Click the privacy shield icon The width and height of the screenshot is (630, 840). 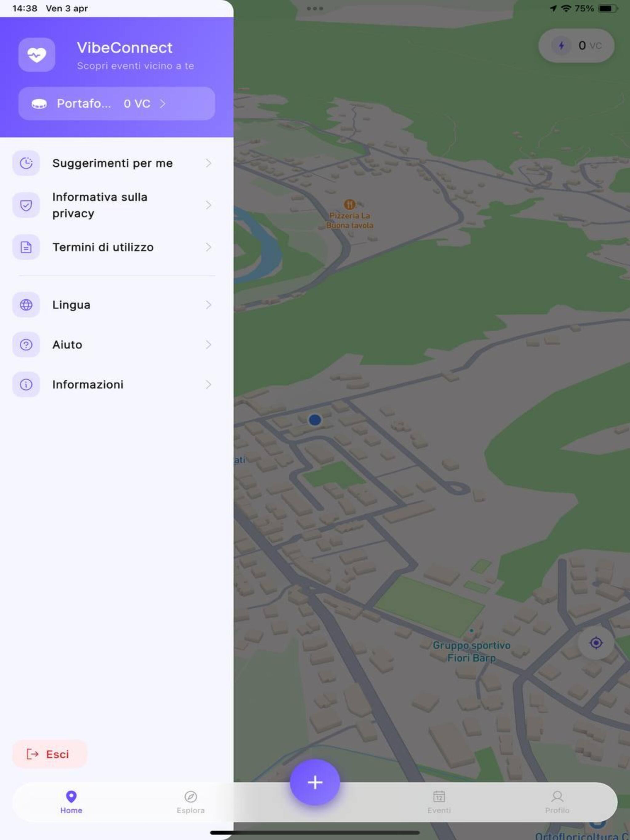26,205
